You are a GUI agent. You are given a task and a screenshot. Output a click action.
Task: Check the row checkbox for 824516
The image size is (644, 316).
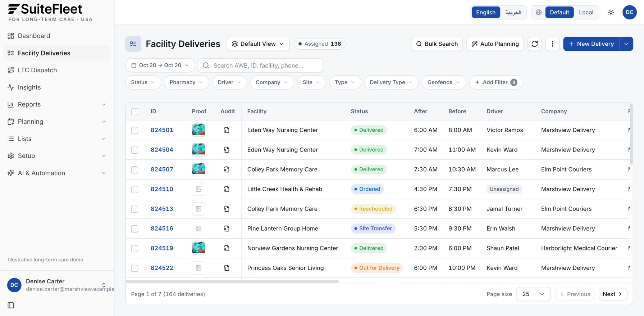[134, 229]
